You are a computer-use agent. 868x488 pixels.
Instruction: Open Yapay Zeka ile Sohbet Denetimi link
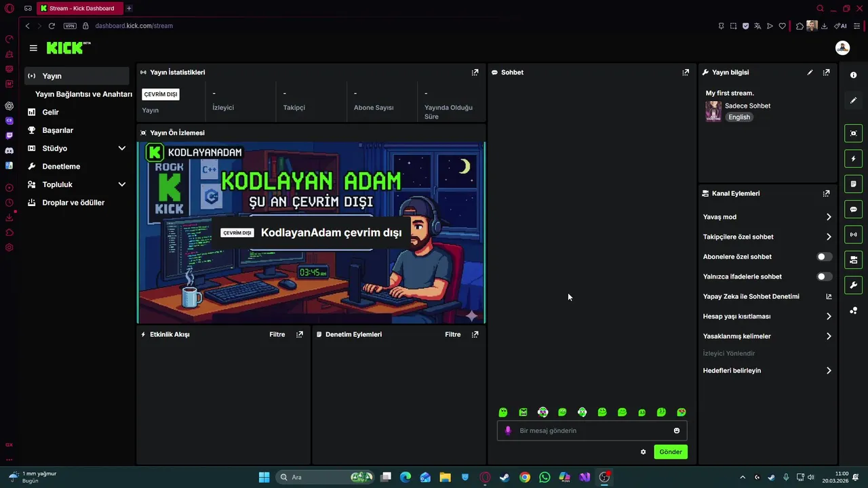751,297
